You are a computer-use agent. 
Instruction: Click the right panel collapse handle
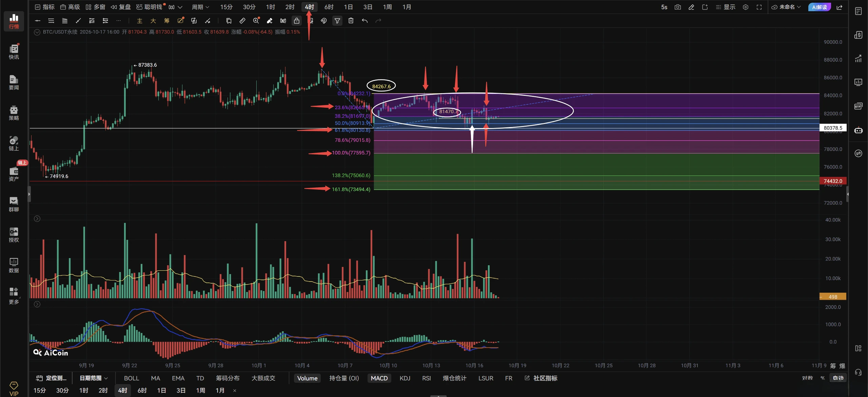pyautogui.click(x=847, y=194)
